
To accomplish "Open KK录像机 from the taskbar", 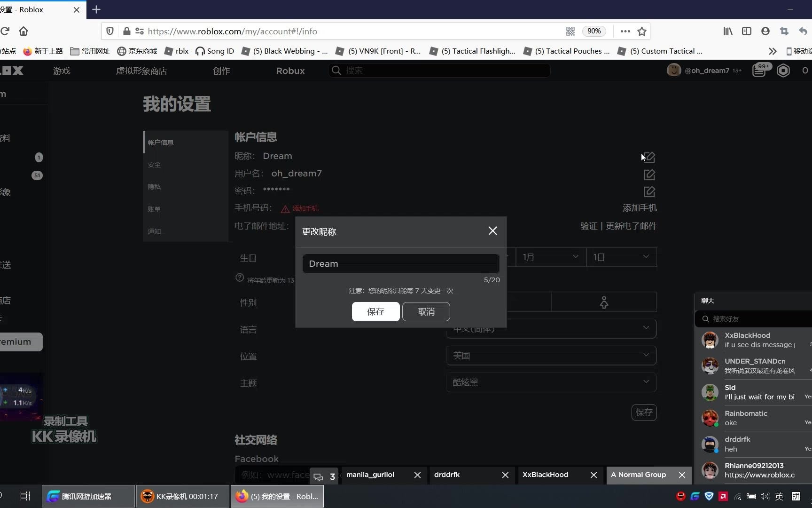I will [x=182, y=496].
